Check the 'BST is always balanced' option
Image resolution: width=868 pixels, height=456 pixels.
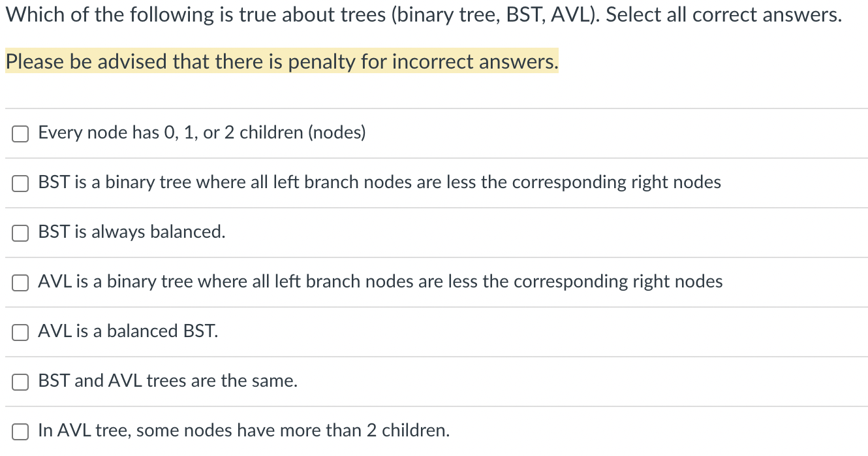(20, 233)
